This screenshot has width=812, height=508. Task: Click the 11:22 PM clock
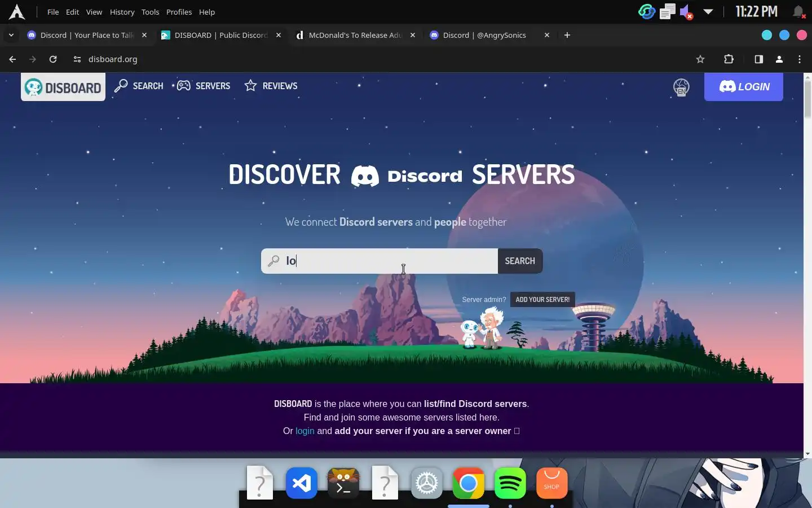(757, 11)
